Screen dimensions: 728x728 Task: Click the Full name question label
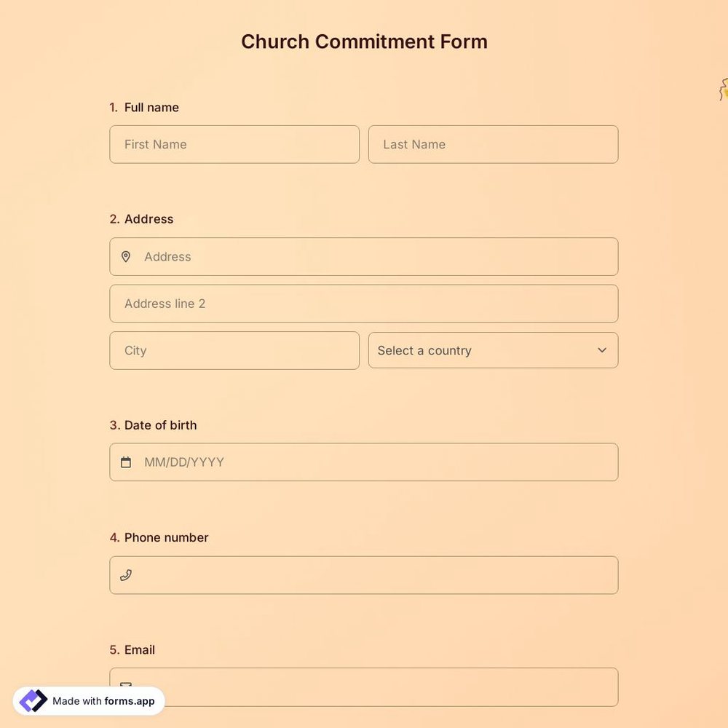tap(151, 107)
